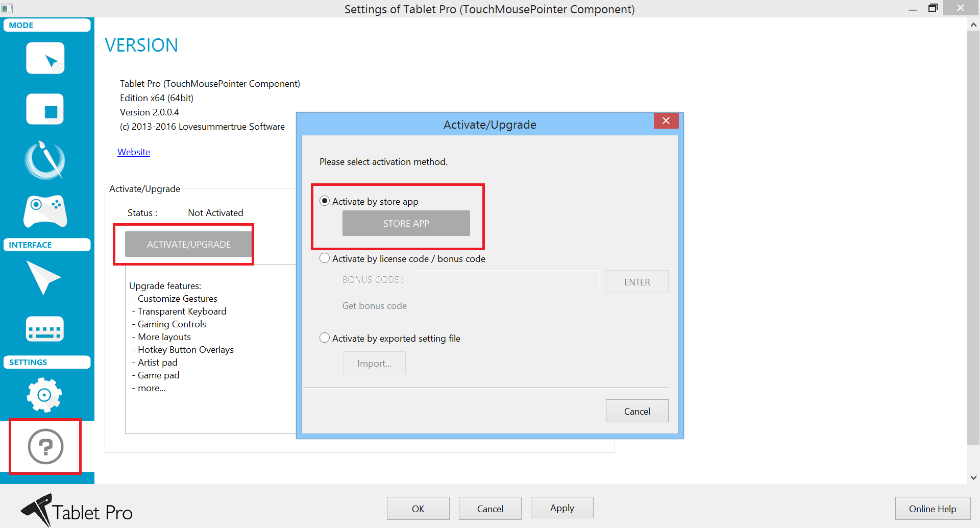980x528 pixels.
Task: Open the Website link
Action: point(134,152)
